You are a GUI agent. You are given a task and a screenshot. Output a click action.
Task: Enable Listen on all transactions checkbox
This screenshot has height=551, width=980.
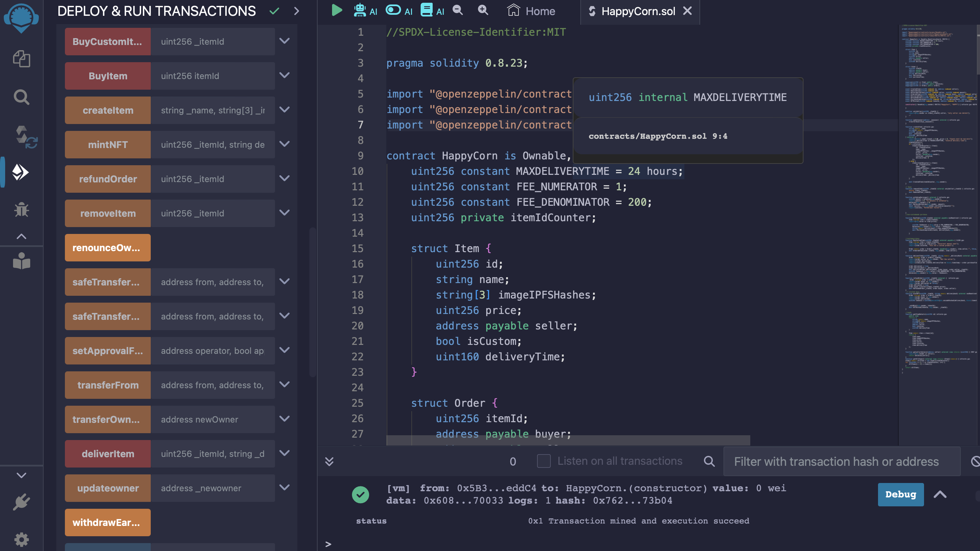(x=544, y=461)
